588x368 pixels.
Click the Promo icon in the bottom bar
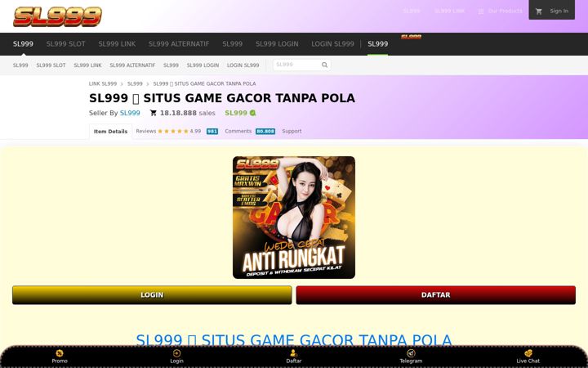click(x=60, y=353)
